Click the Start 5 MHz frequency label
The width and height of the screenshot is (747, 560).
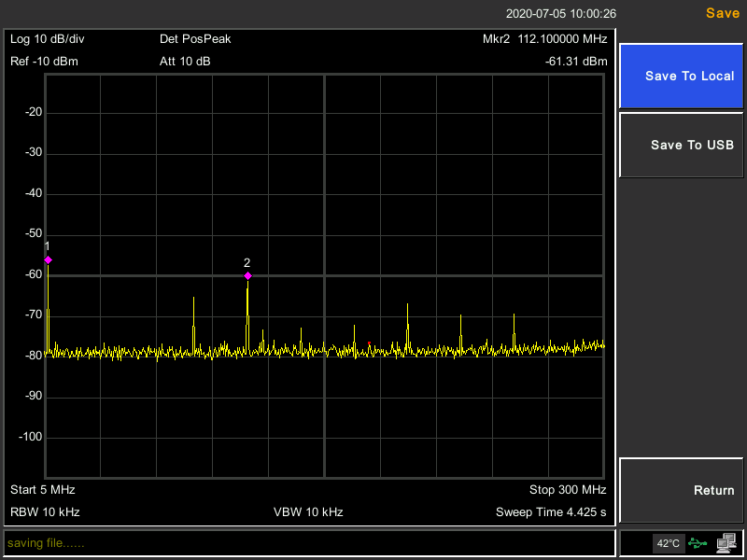[x=43, y=490]
